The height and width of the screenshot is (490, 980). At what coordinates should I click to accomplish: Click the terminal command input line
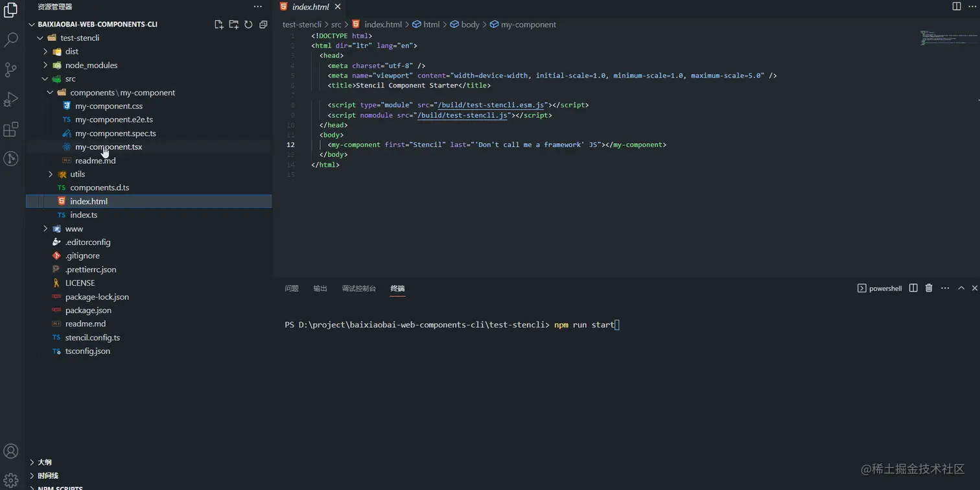452,325
